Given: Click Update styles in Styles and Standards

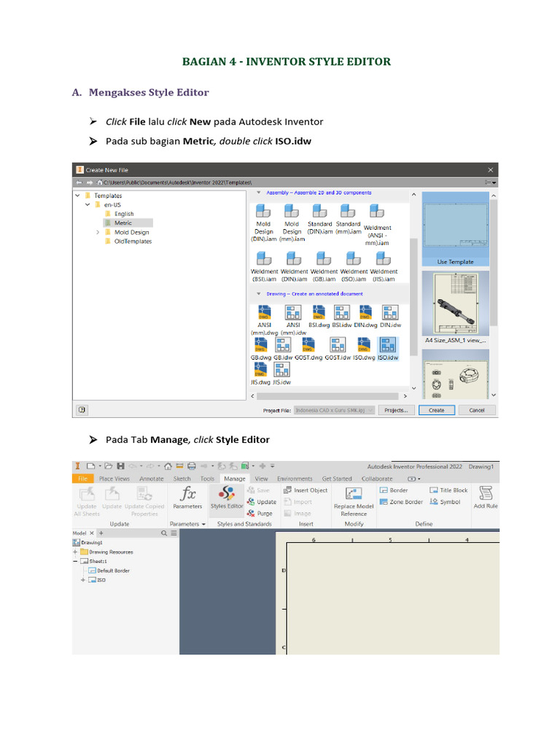Looking at the screenshot, I should tap(262, 502).
